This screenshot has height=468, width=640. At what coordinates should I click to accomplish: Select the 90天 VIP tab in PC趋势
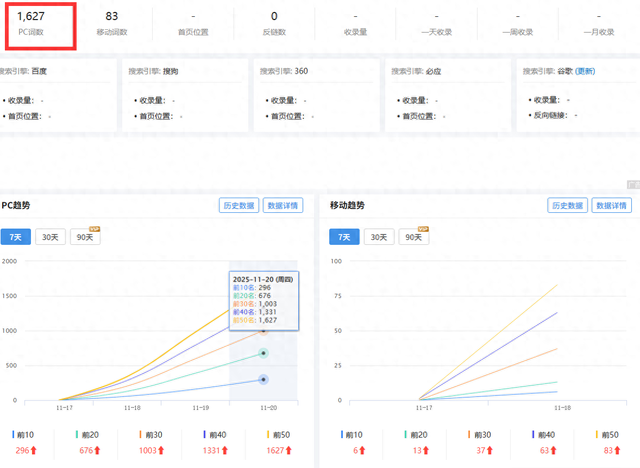(x=85, y=237)
